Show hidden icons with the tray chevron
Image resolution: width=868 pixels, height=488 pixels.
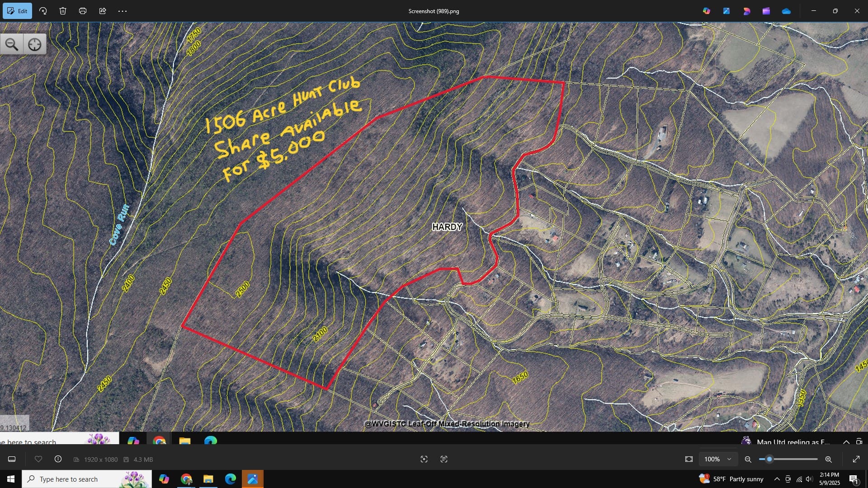pyautogui.click(x=777, y=479)
